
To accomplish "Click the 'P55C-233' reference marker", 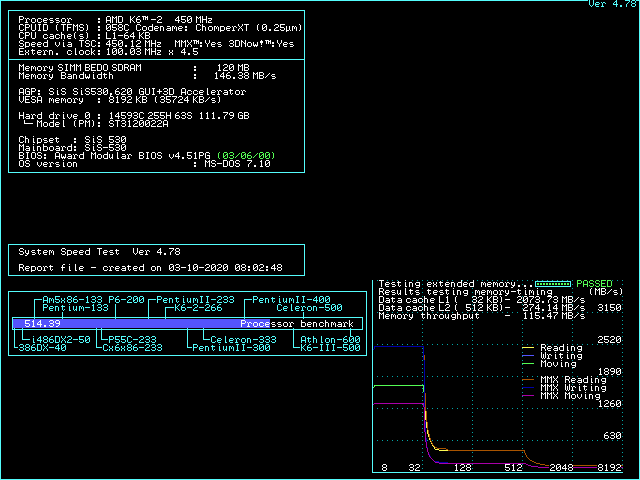I will (x=132, y=340).
